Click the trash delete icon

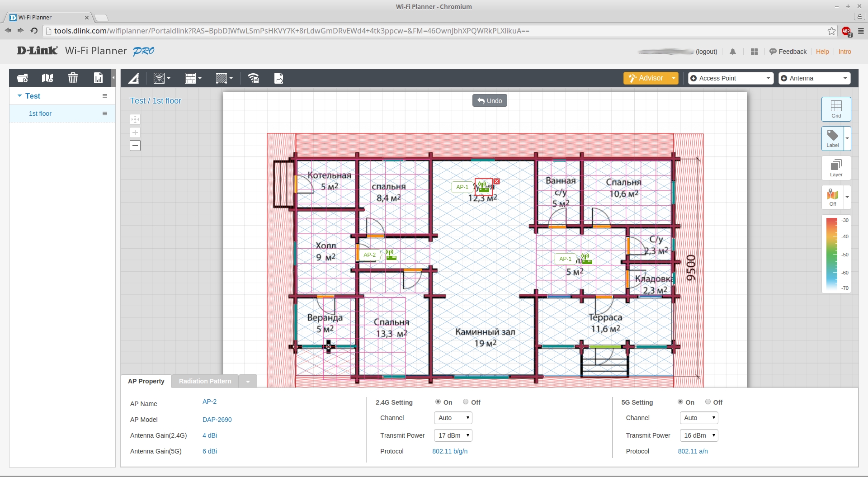tap(73, 78)
